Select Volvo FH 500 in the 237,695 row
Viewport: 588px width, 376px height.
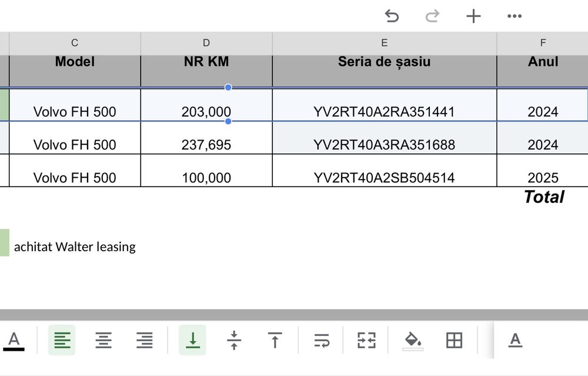pos(75,138)
